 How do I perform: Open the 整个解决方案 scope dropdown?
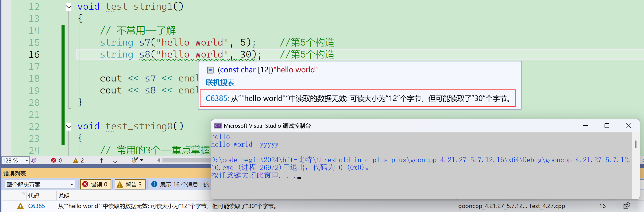[40, 185]
